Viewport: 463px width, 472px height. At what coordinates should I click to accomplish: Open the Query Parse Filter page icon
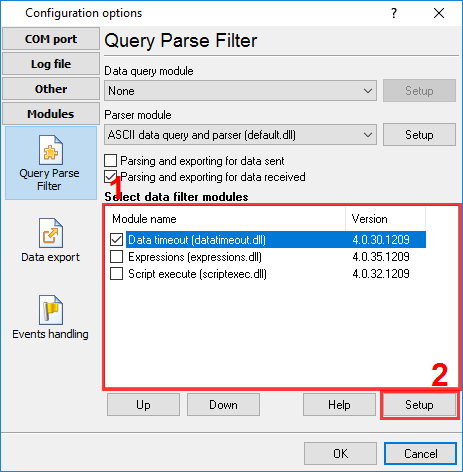pos(51,163)
